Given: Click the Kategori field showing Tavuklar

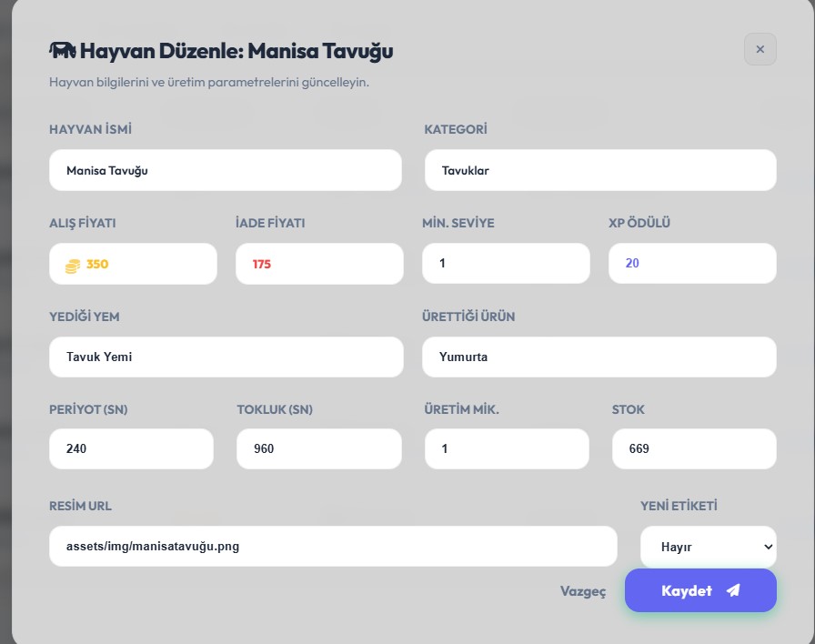Looking at the screenshot, I should point(600,170).
